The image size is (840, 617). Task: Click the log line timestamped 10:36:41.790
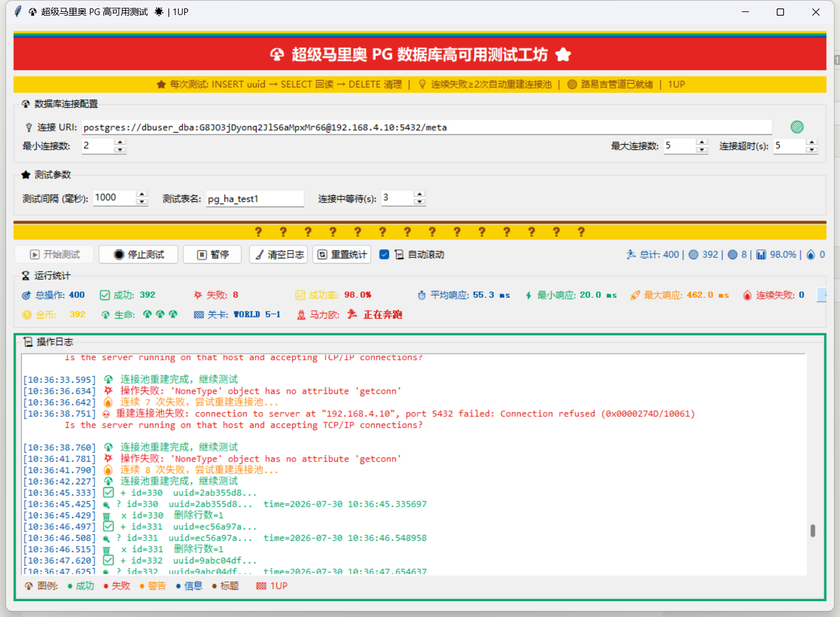click(x=151, y=470)
